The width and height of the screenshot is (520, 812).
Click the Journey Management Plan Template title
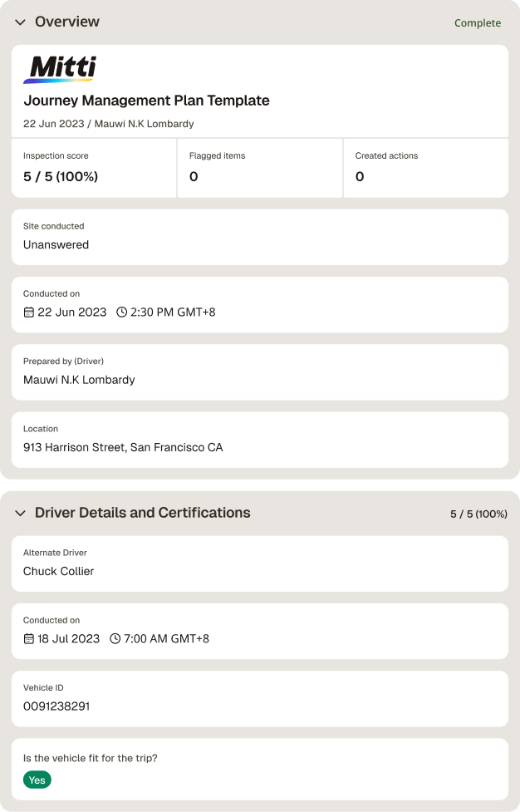[146, 101]
